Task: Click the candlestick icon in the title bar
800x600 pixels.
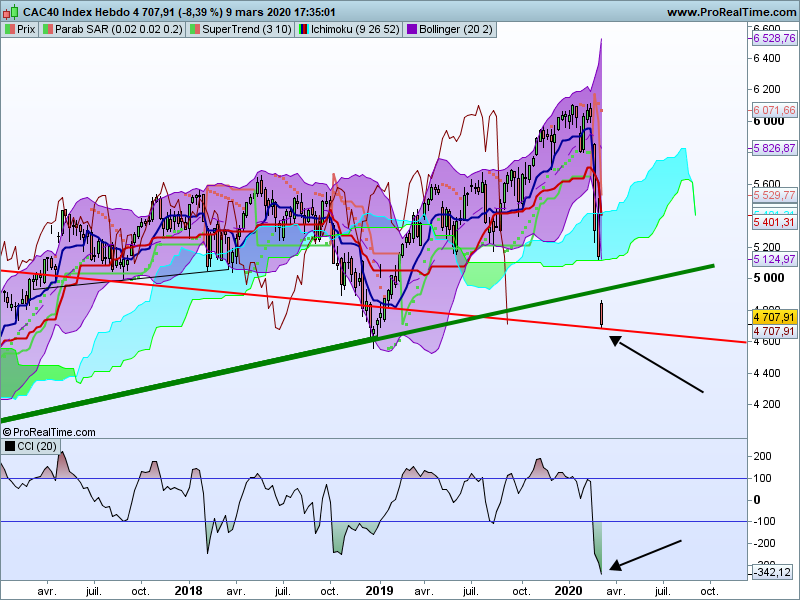Action: point(11,11)
